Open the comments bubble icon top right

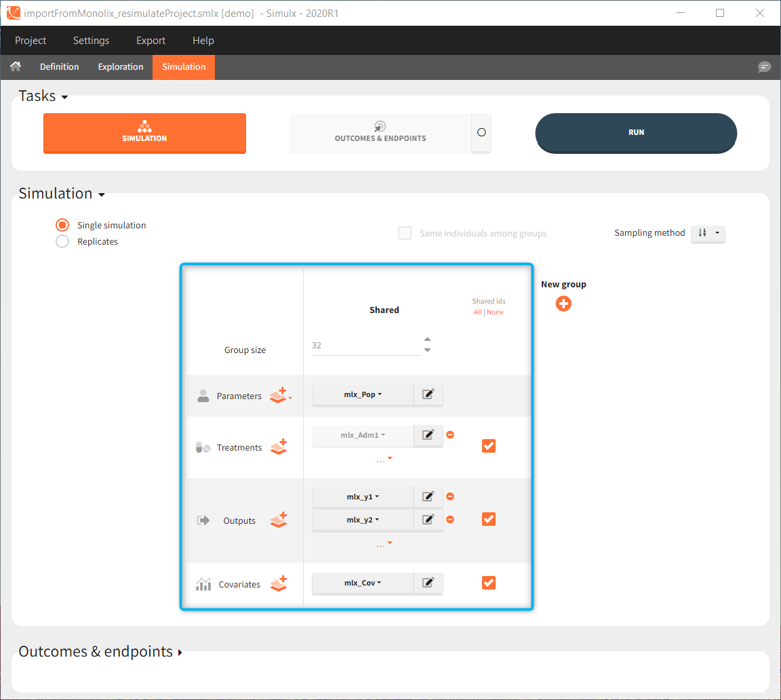764,67
